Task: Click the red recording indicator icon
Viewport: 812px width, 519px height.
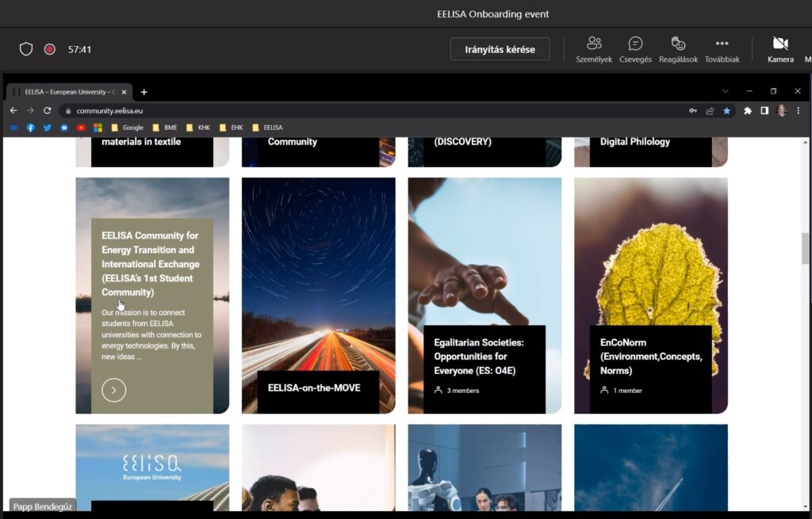Action: point(50,49)
